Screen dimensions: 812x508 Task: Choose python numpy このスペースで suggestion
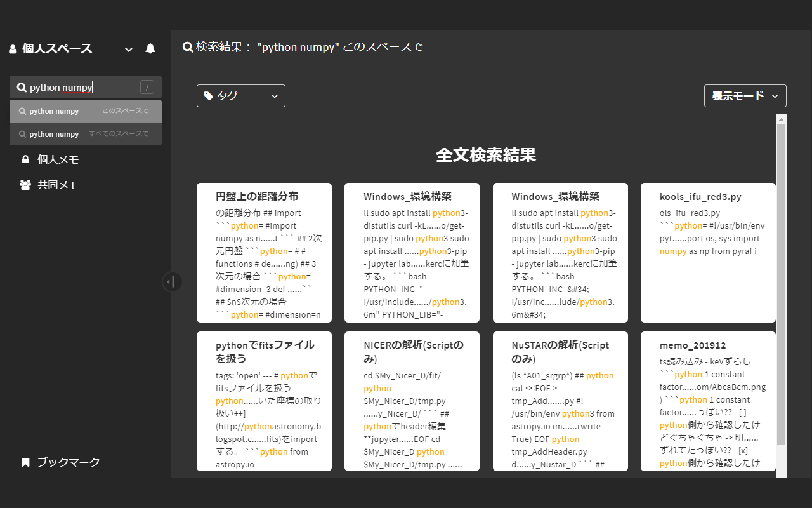click(86, 111)
